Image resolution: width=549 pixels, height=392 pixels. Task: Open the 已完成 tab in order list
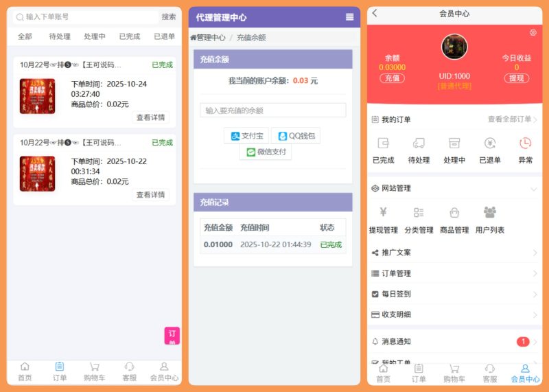point(130,36)
